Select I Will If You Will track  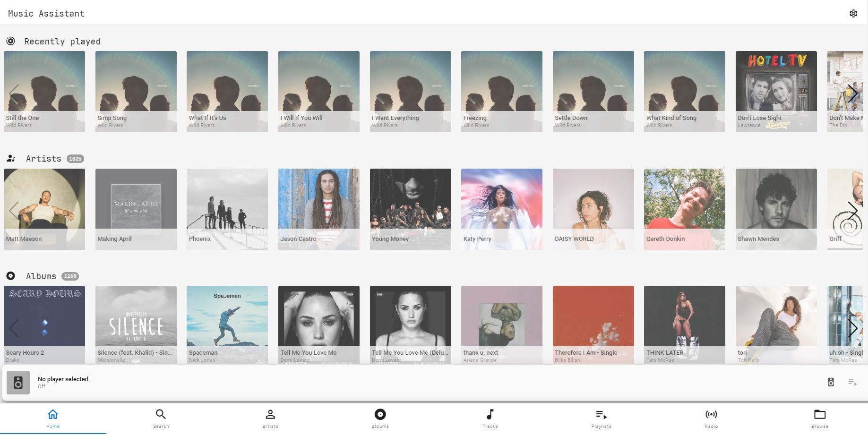point(319,92)
